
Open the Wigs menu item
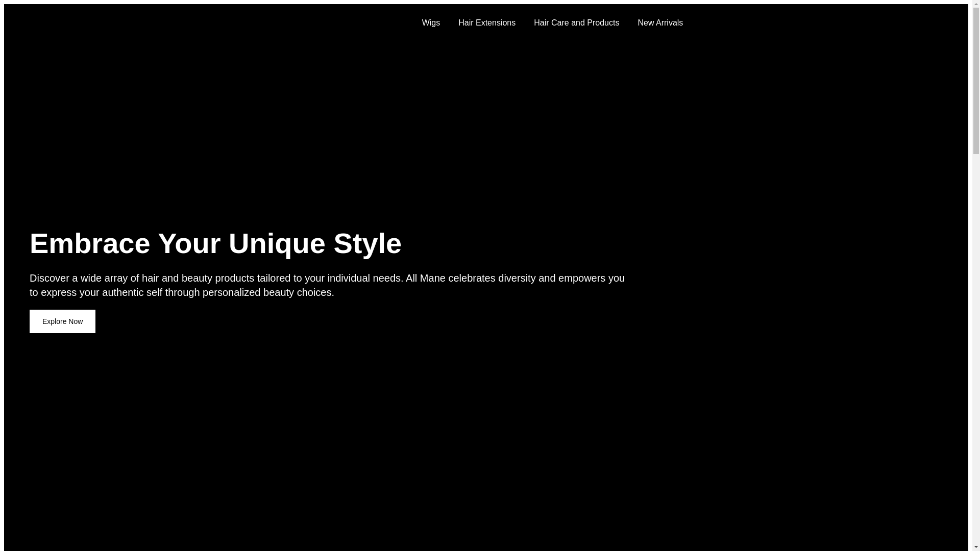click(x=430, y=23)
